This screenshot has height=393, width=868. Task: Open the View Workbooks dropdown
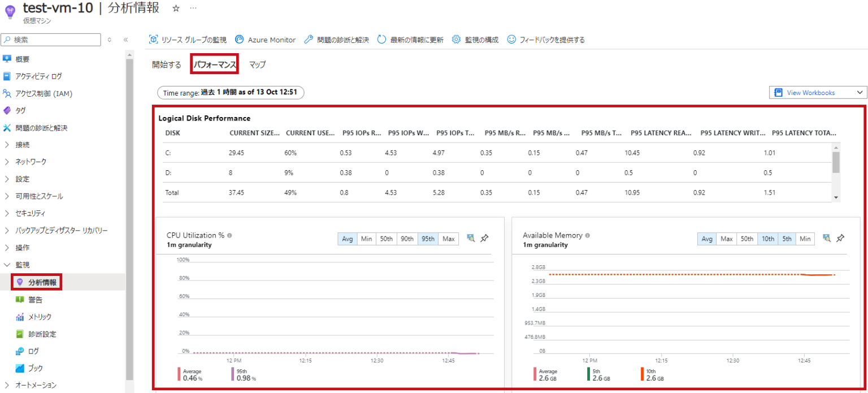859,92
